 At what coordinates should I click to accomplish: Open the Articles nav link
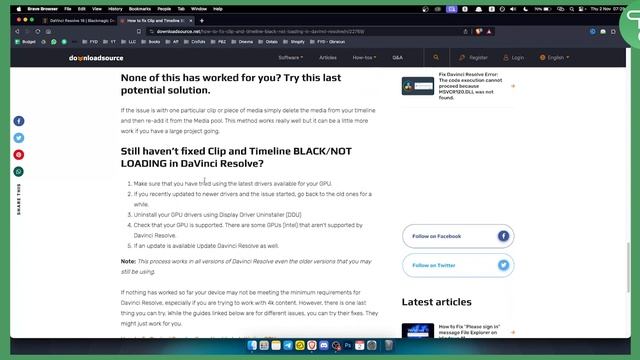(328, 58)
